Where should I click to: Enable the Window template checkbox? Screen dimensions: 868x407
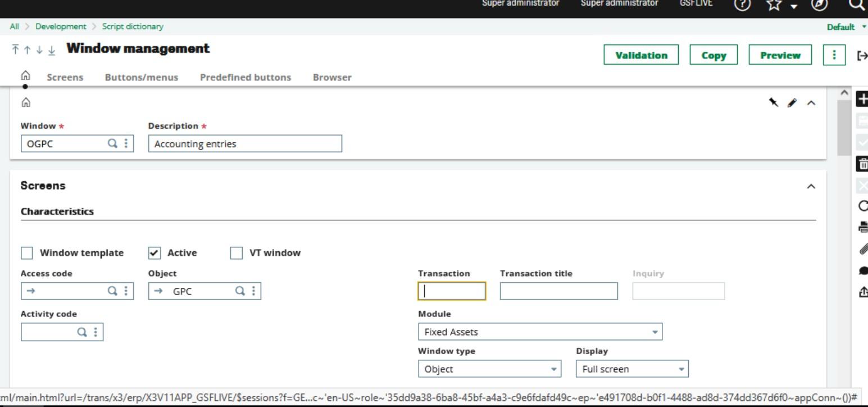pos(27,253)
